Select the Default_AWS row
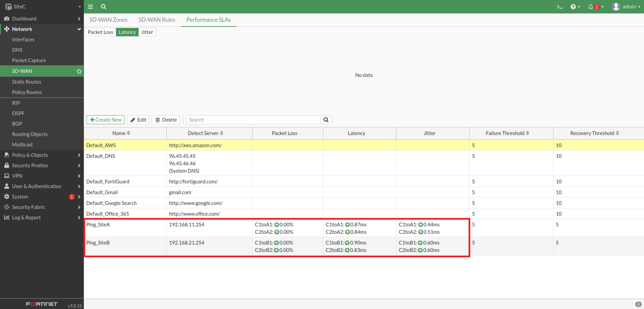This screenshot has height=309, width=644. point(364,145)
